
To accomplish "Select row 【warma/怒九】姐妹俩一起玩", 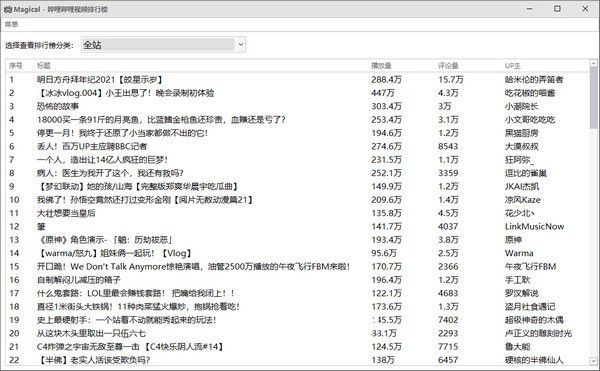I will pos(298,253).
